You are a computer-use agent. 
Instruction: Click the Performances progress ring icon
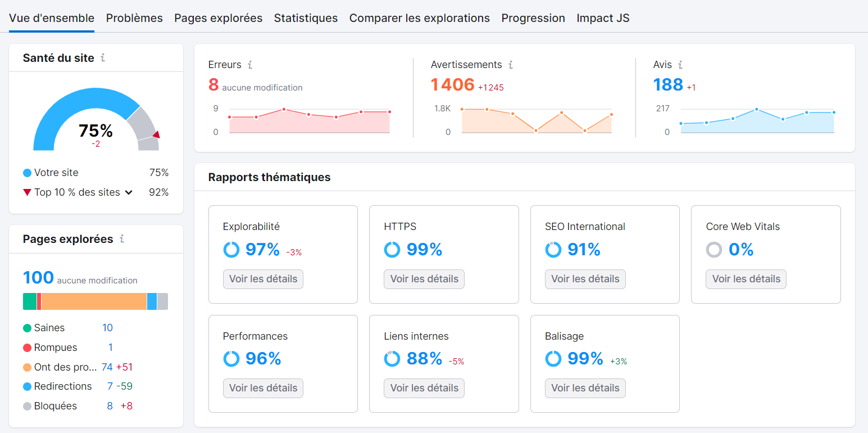(x=231, y=358)
